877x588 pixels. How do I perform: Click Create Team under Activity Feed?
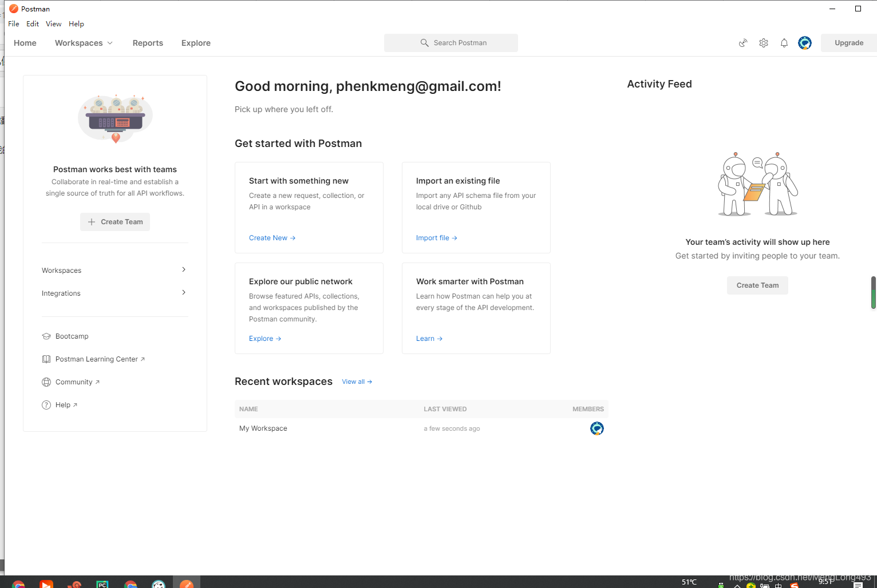coord(757,285)
